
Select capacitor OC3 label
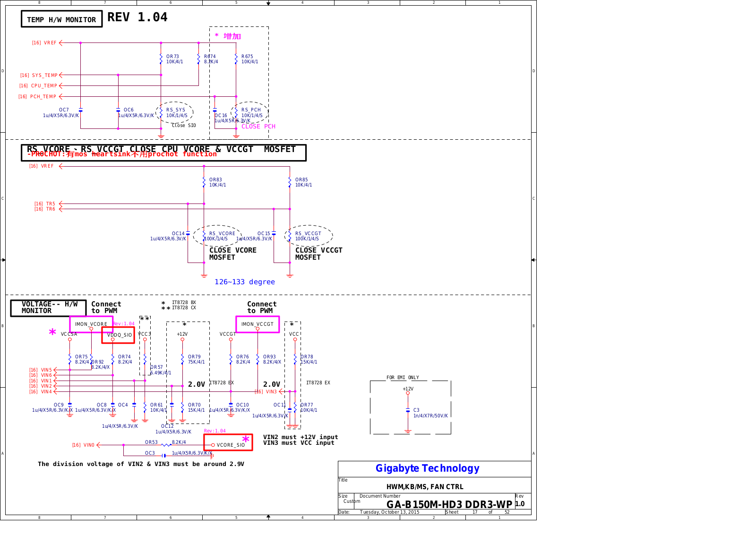pyautogui.click(x=150, y=453)
